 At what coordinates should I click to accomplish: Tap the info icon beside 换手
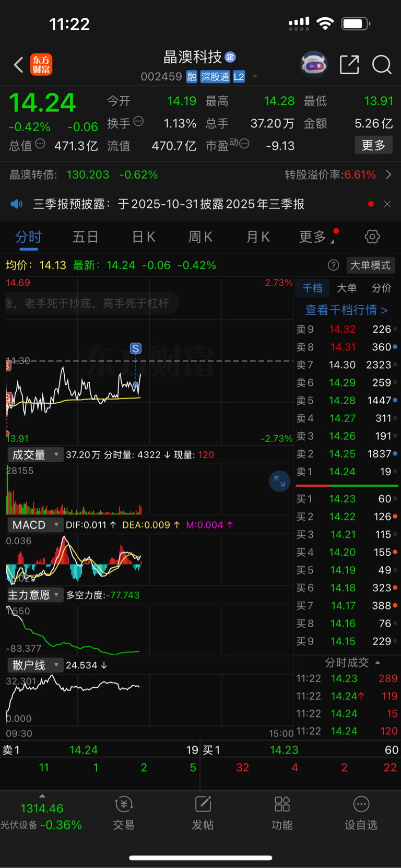pos(138,121)
